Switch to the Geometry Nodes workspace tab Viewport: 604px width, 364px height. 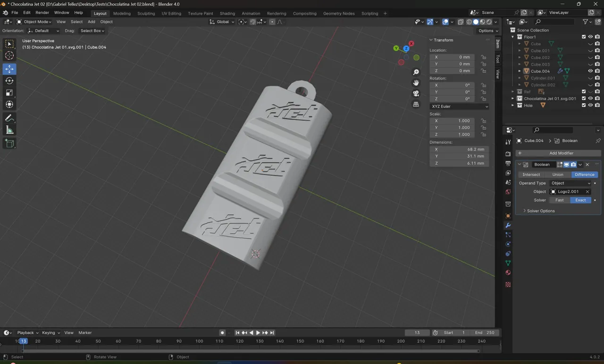(x=339, y=13)
